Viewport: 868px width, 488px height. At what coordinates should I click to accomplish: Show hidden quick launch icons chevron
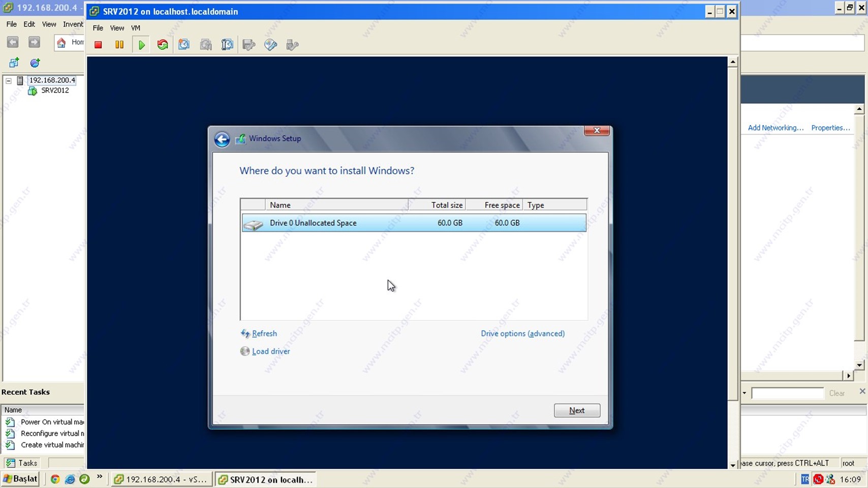(100, 477)
